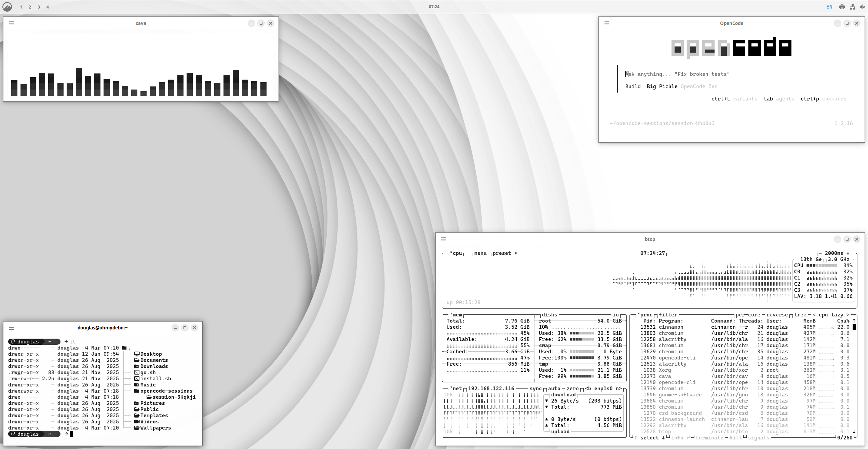This screenshot has width=868, height=449.
Task: Open hamburger menu in cava window
Action: [x=11, y=23]
